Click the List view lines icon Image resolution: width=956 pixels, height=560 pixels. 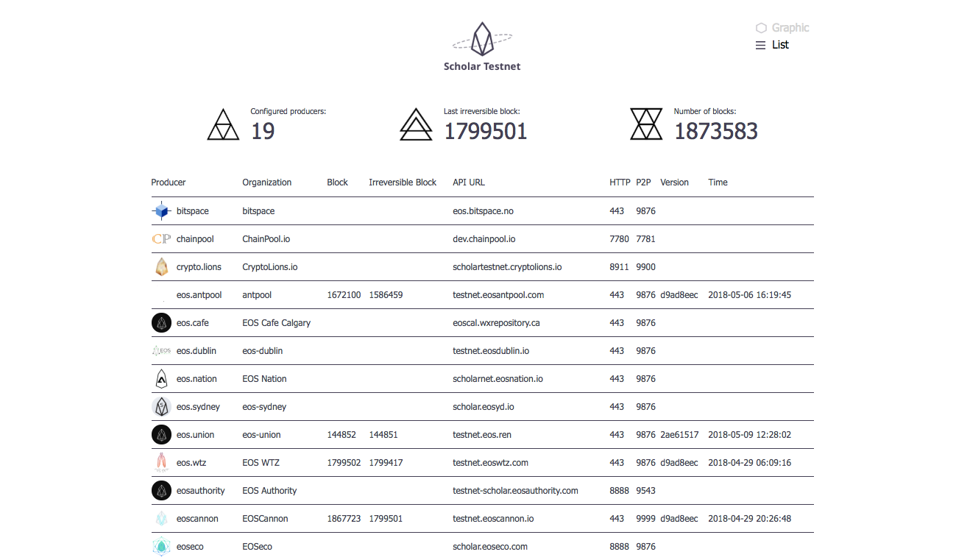pos(761,45)
